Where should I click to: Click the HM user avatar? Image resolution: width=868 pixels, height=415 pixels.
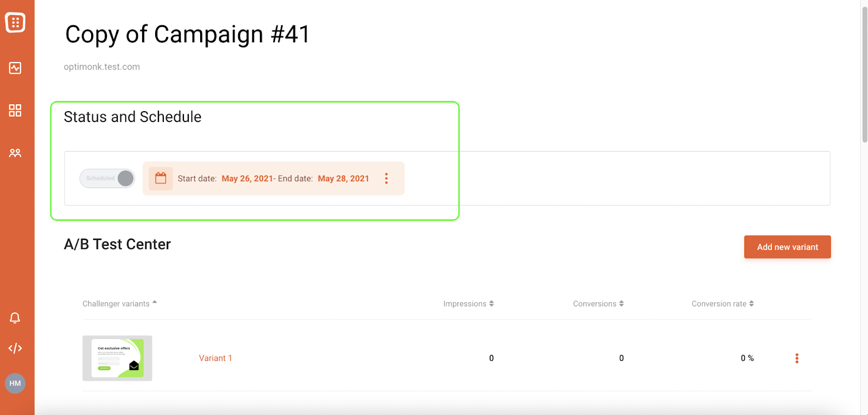pos(15,384)
